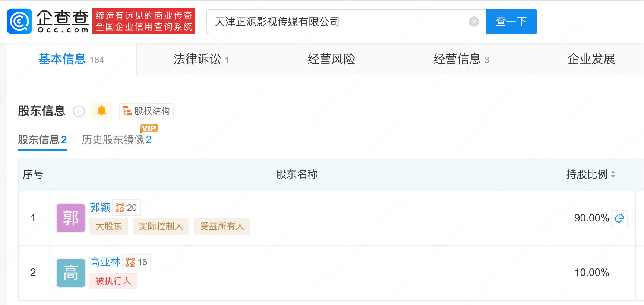Select the 历史股东镜像 sub-tab
This screenshot has height=305, width=644.
(x=117, y=140)
